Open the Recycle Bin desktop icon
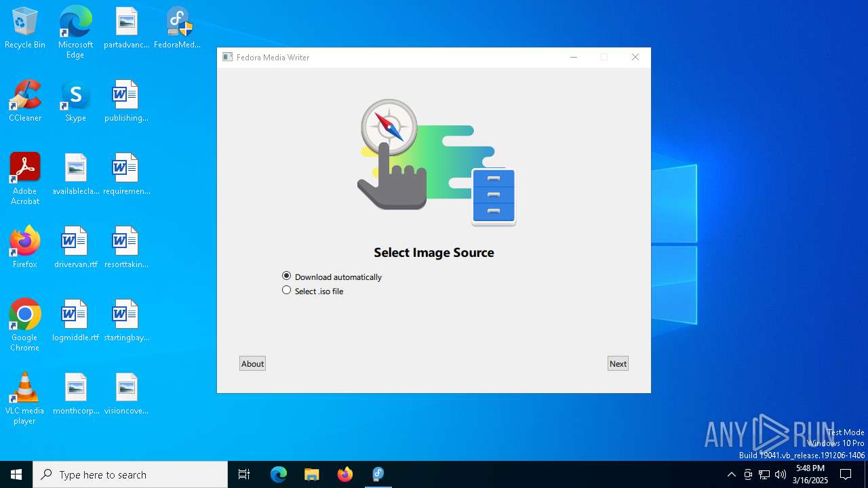868x488 pixels. 25,28
